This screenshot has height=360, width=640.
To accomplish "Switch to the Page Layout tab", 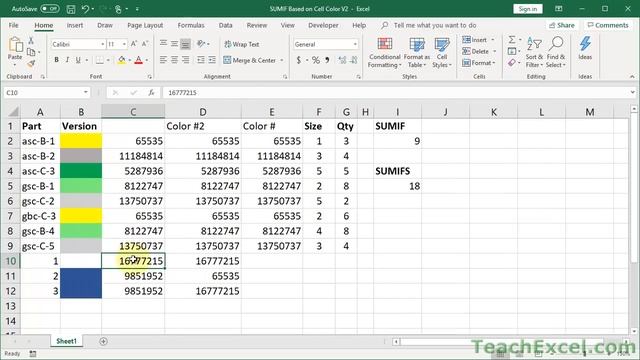I will tap(145, 25).
